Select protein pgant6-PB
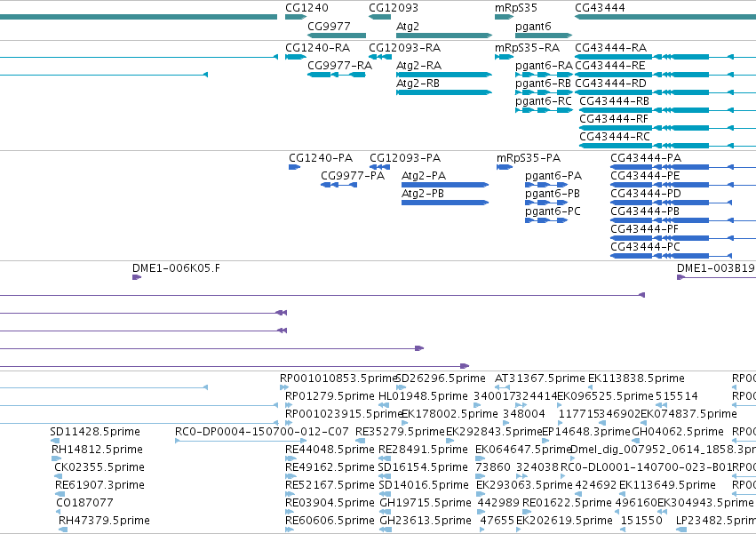 [553, 194]
